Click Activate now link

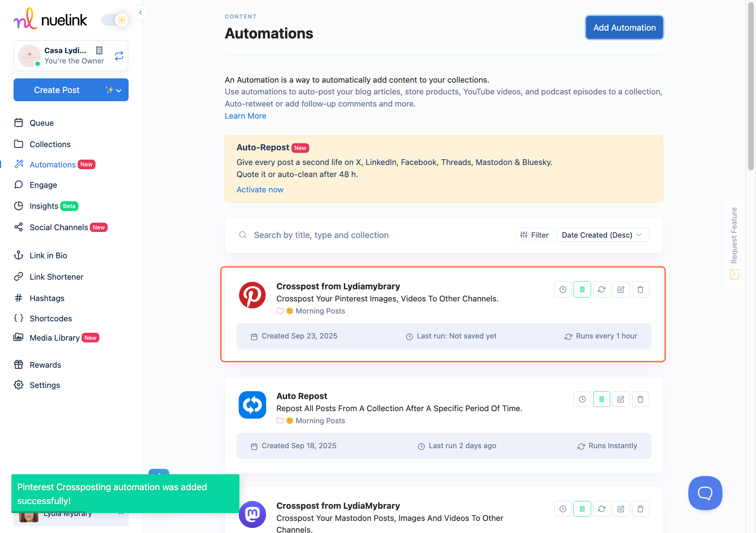coord(260,190)
